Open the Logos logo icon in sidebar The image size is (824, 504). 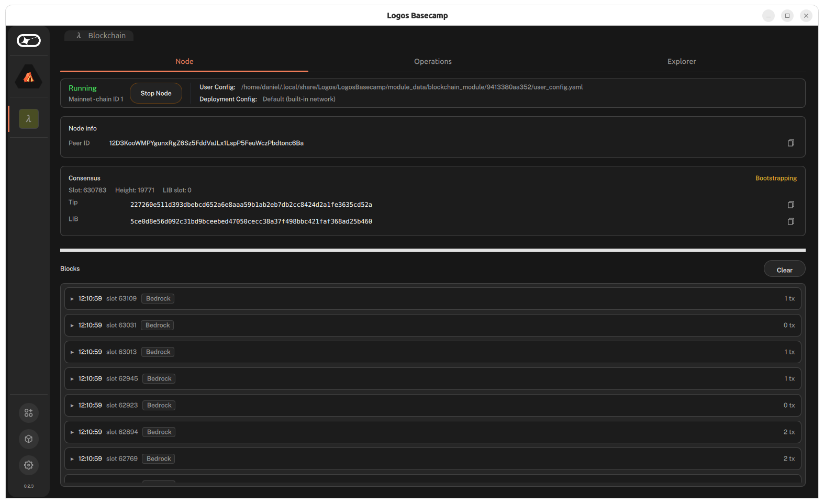[x=29, y=40]
